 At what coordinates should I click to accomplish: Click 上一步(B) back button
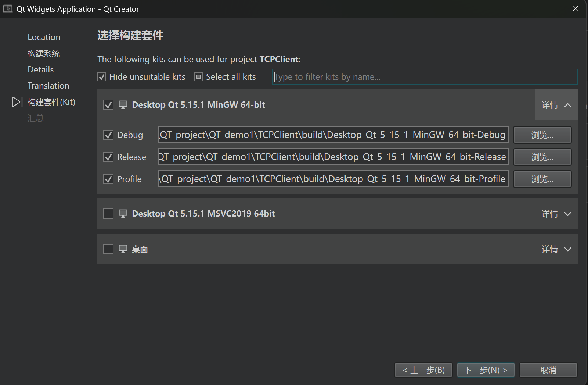(423, 370)
